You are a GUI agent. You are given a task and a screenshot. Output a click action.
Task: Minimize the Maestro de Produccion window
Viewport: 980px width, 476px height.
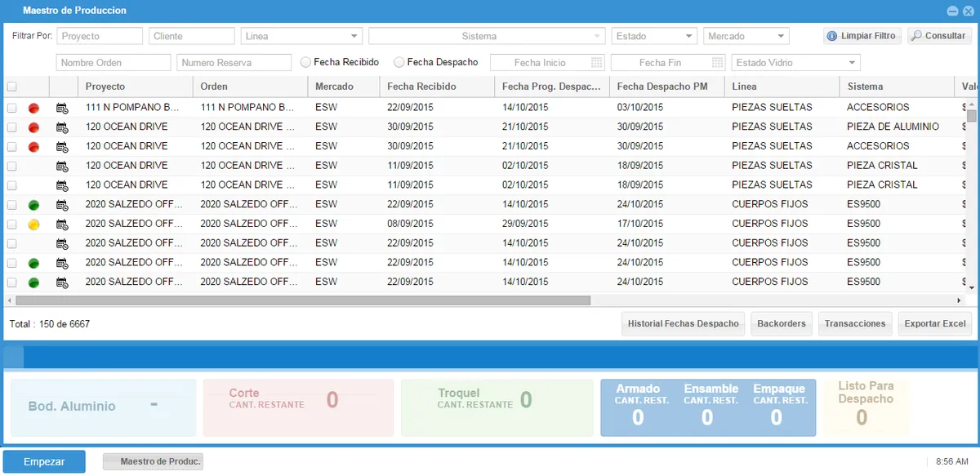coord(951,11)
